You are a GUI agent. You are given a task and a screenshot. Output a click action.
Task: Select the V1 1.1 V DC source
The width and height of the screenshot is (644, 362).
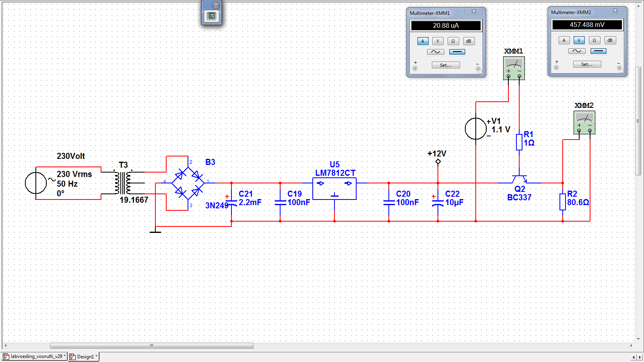[x=475, y=129]
